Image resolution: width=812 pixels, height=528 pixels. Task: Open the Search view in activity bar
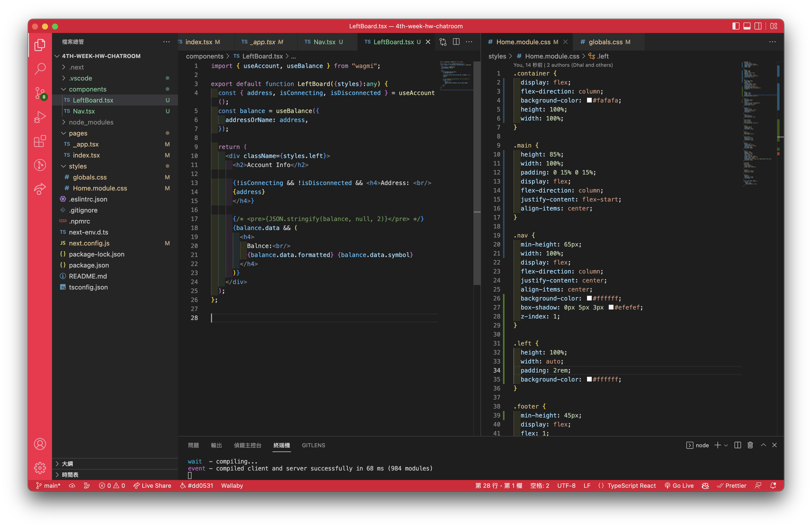click(40, 68)
